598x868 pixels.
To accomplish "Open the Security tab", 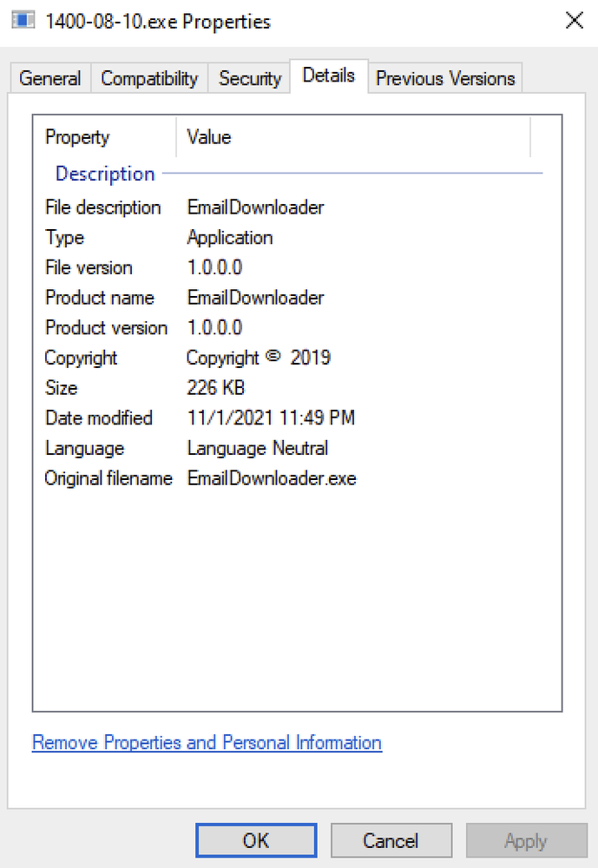I will tap(249, 78).
